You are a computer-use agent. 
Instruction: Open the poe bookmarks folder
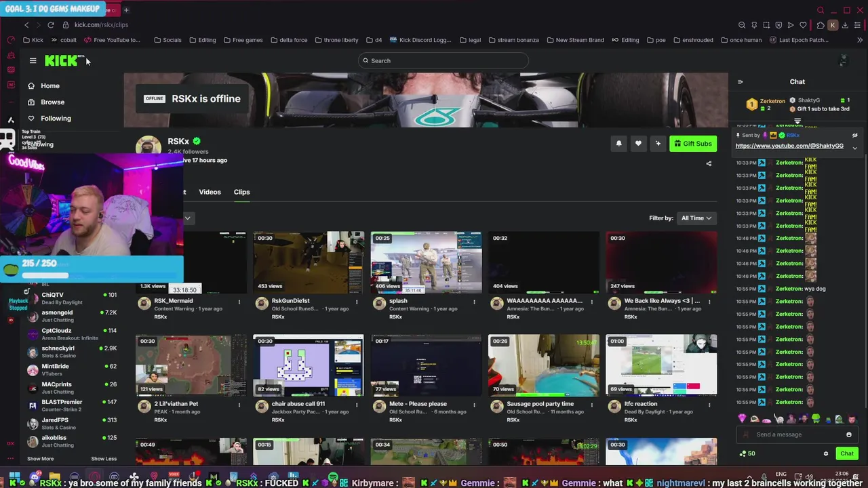coord(656,40)
